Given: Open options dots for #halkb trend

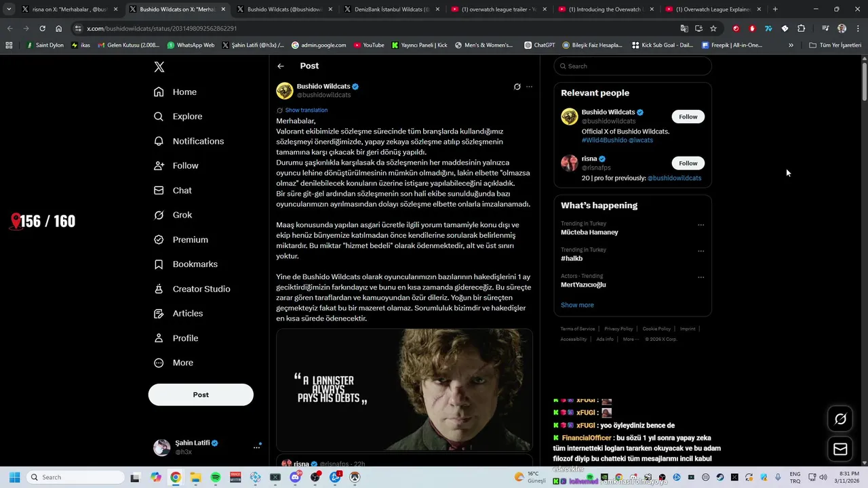Looking at the screenshot, I should (x=701, y=251).
